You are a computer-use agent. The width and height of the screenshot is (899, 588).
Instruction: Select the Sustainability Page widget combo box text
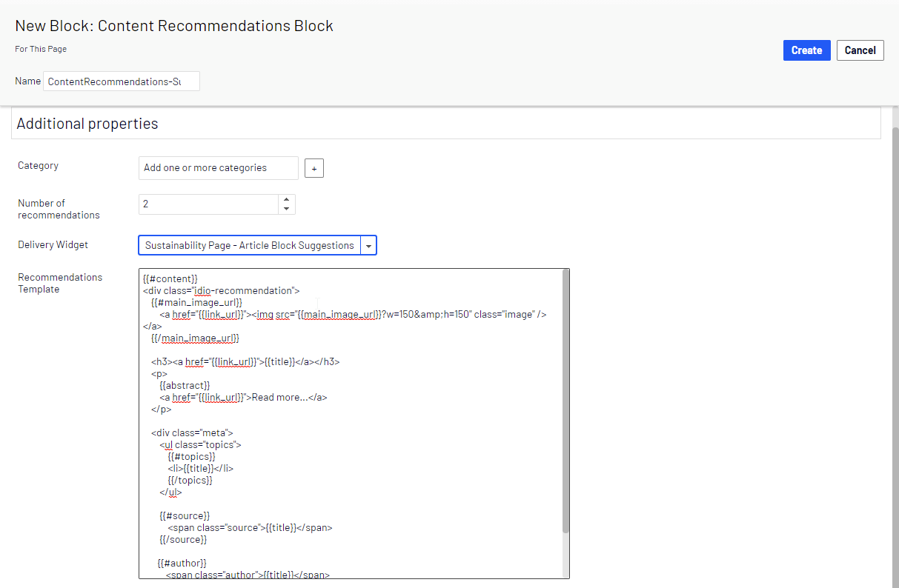pyautogui.click(x=249, y=245)
